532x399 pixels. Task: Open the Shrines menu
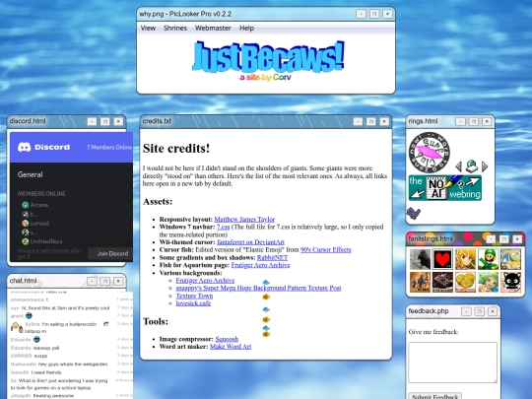click(x=175, y=29)
